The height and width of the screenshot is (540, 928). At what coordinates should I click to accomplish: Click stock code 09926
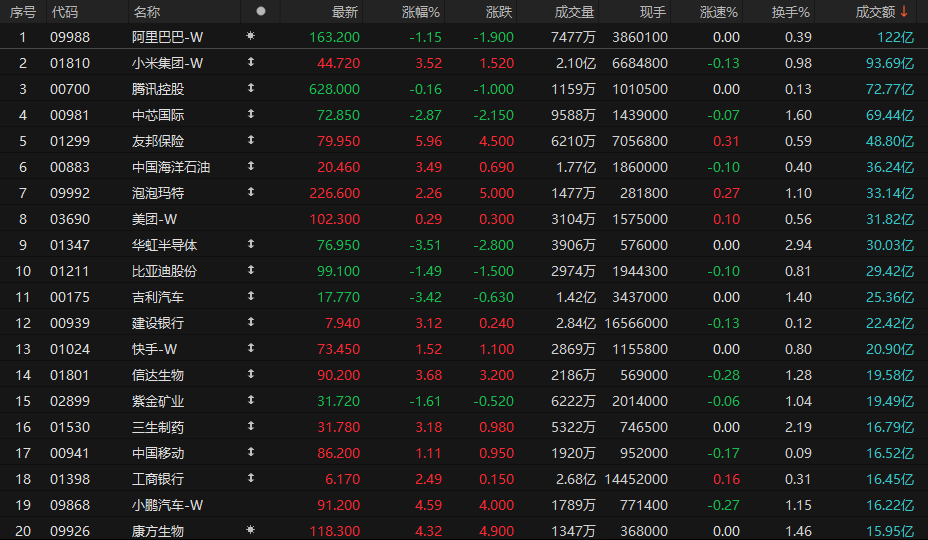point(70,531)
